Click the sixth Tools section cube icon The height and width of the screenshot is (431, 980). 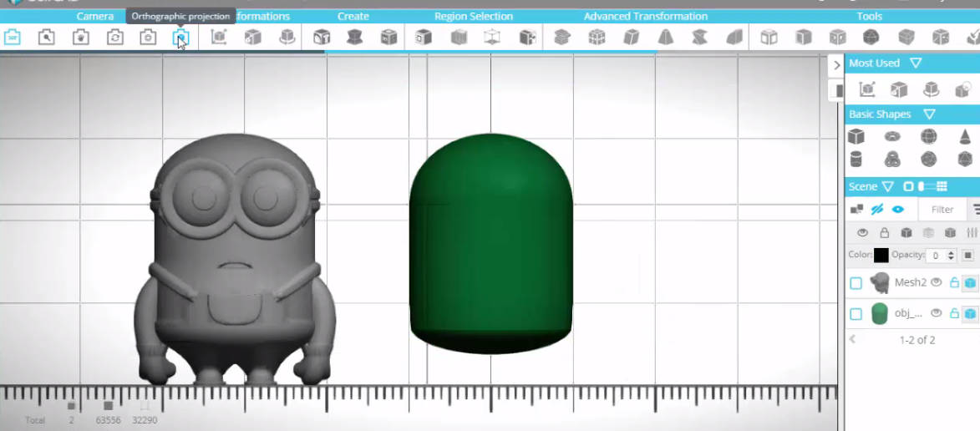pyautogui.click(x=941, y=38)
